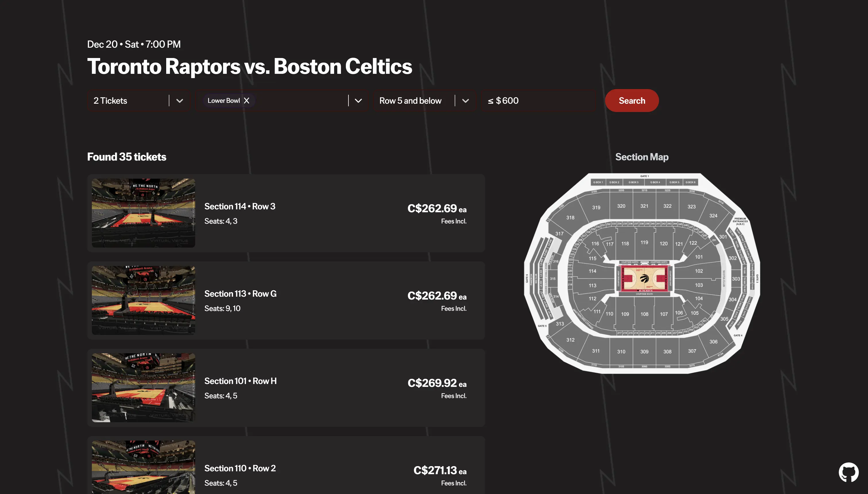Click the Raptors court logo on the map
Viewport: 868px width, 494px height.
coord(644,279)
